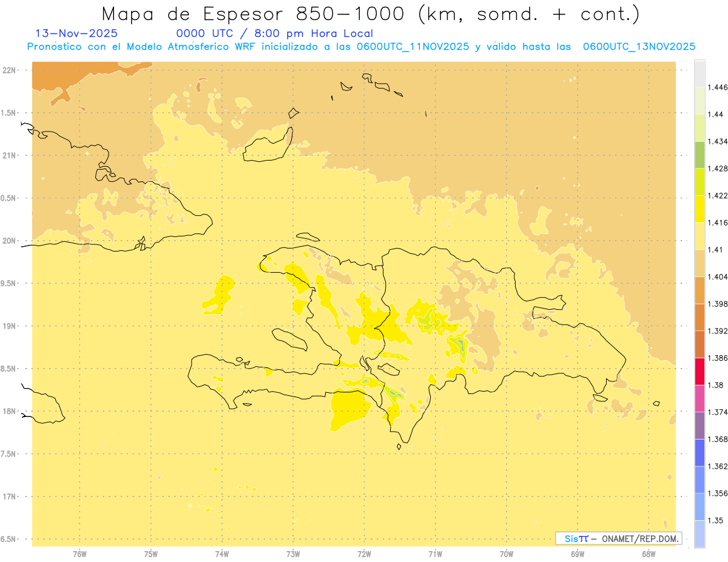The height and width of the screenshot is (562, 728).
Task: Select the date text '13-Nov-2025'
Action: [x=76, y=33]
